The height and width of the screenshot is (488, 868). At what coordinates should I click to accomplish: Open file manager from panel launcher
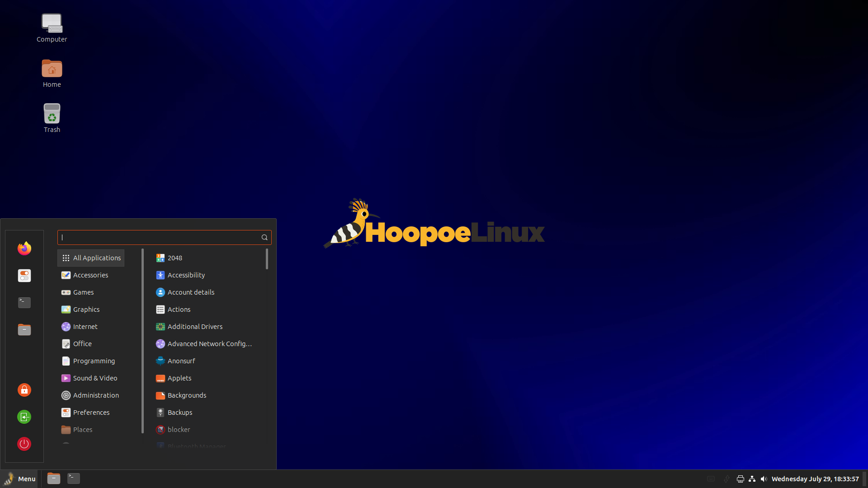point(54,479)
